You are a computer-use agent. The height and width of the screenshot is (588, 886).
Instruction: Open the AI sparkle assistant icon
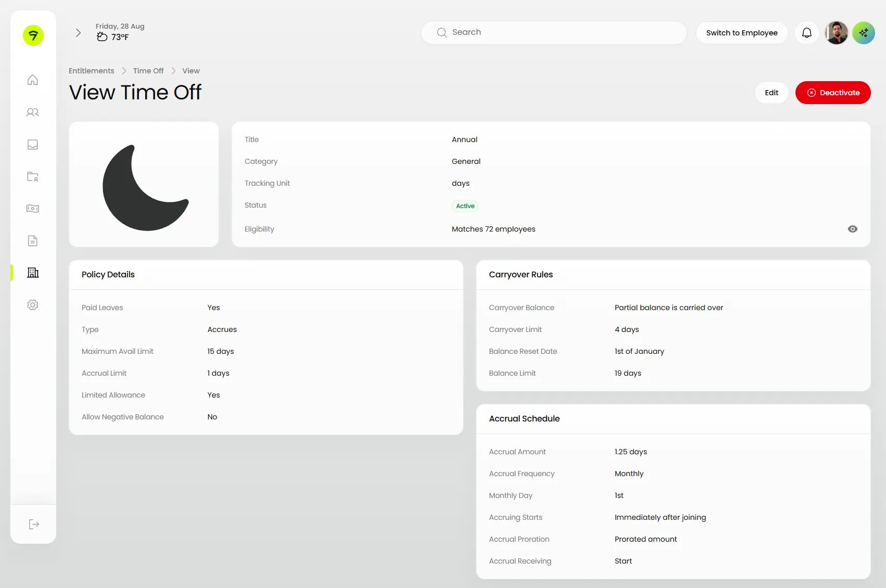(864, 33)
